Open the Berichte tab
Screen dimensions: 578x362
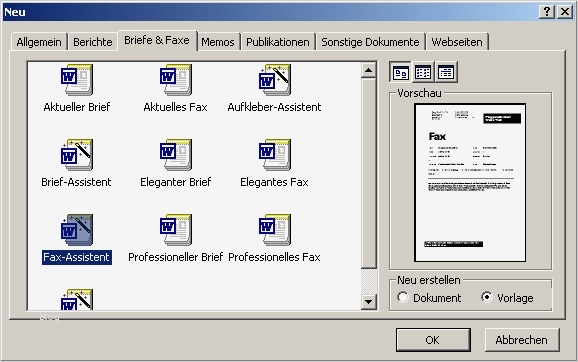pos(93,42)
